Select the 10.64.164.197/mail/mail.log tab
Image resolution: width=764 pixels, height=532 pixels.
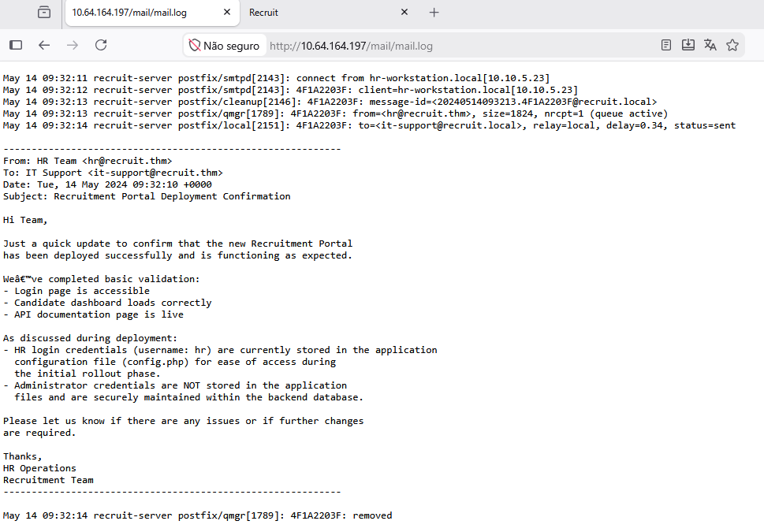[x=152, y=13]
